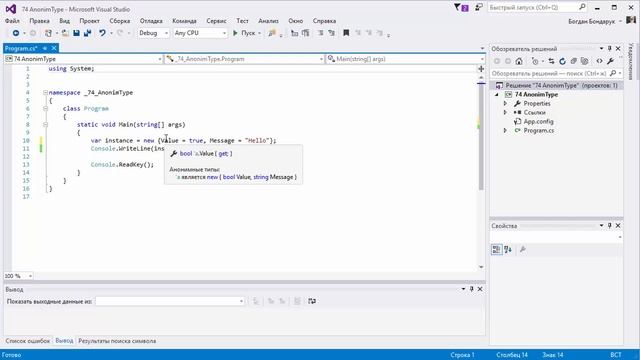Toggle auto-hide pin of the Вывод panel

tap(471, 289)
